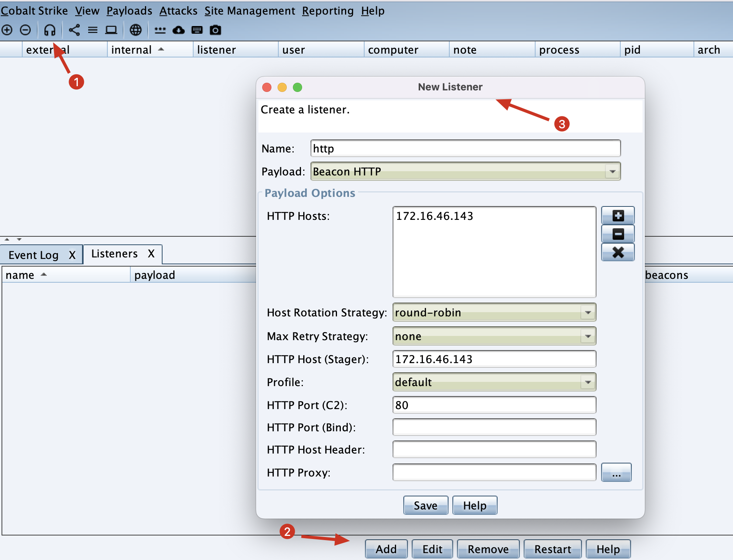Close the Event Log tab
Viewport: 733px width, 560px height.
72,255
